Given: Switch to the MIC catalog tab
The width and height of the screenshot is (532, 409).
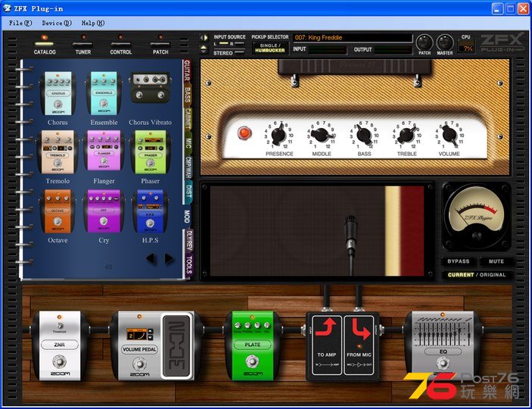Looking at the screenshot, I should (x=188, y=142).
